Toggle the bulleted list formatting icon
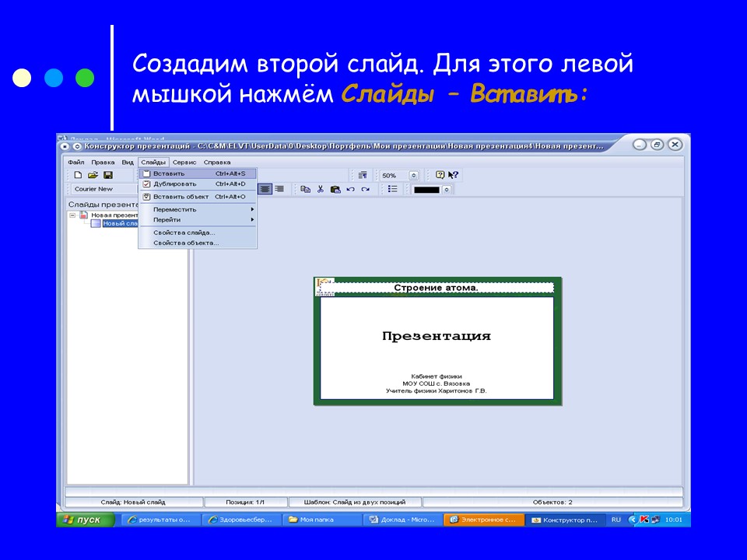 [395, 189]
